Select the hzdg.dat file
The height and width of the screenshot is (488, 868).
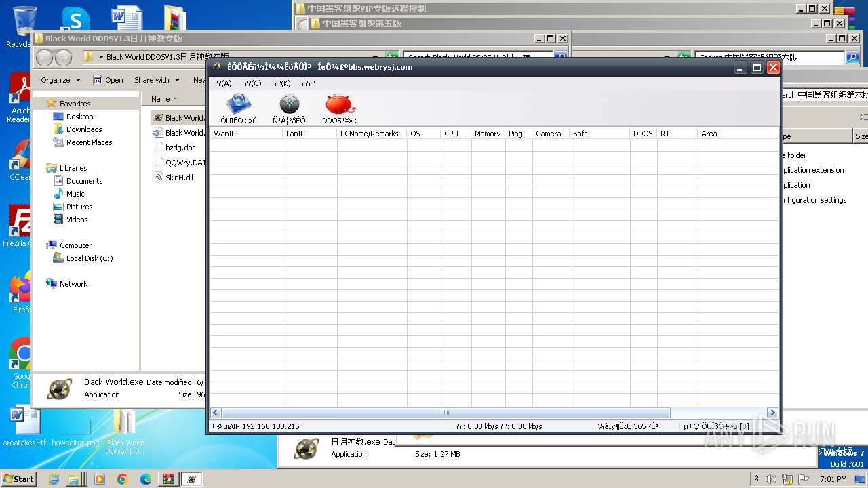[x=179, y=148]
